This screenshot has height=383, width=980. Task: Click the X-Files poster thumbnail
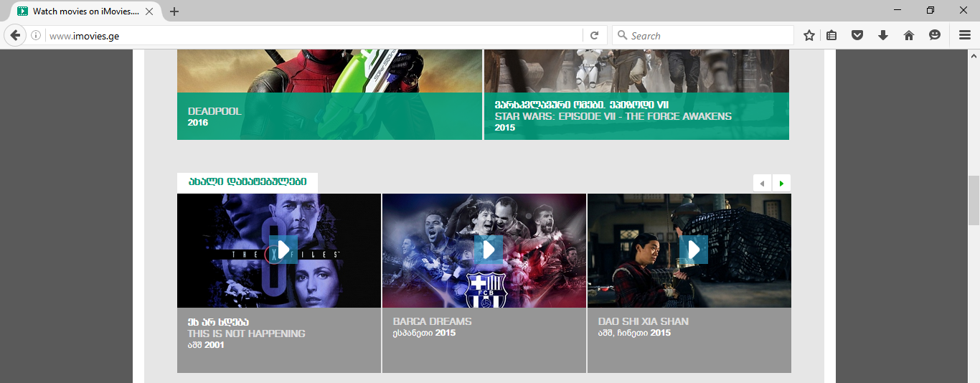pyautogui.click(x=279, y=250)
